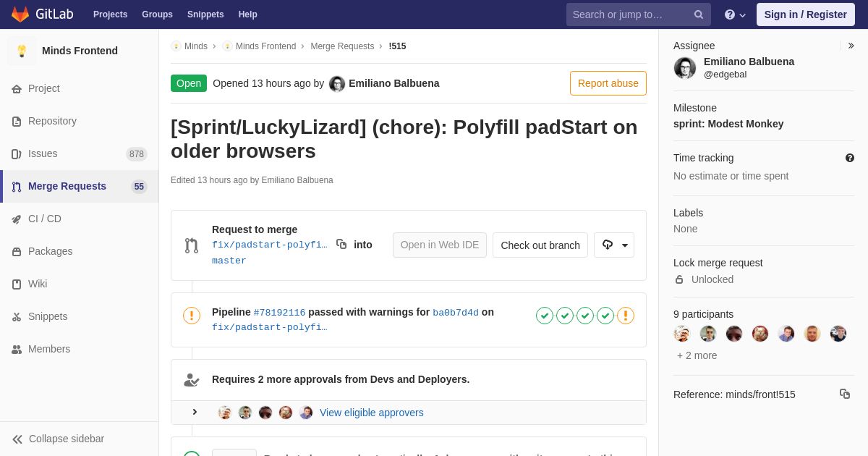Image resolution: width=868 pixels, height=456 pixels.
Task: Open commit ba0b7d4d link
Action: tap(456, 313)
